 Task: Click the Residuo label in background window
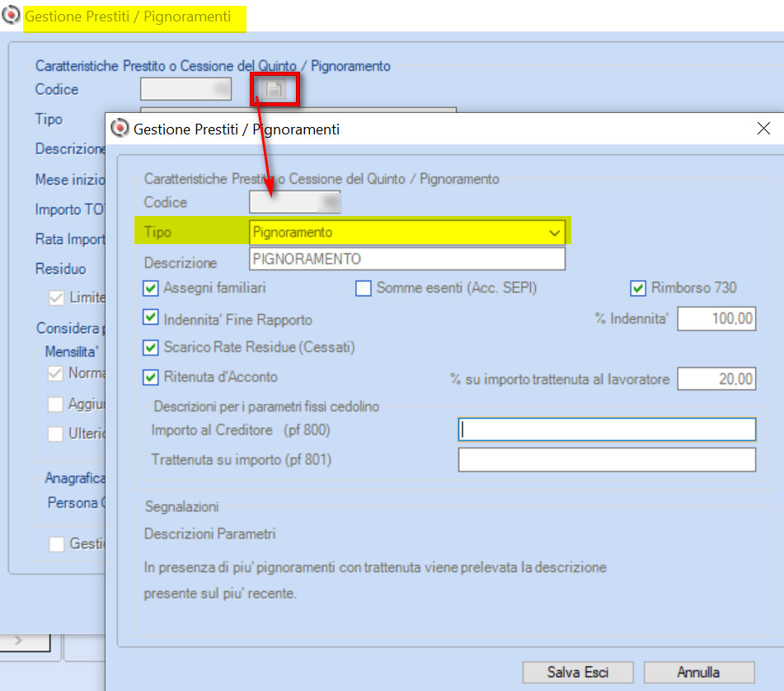click(x=60, y=269)
